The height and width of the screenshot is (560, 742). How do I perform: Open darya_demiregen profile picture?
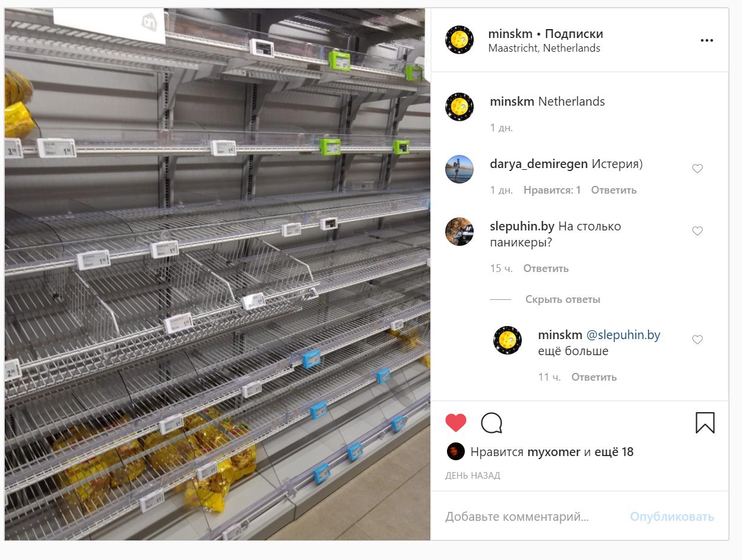459,169
